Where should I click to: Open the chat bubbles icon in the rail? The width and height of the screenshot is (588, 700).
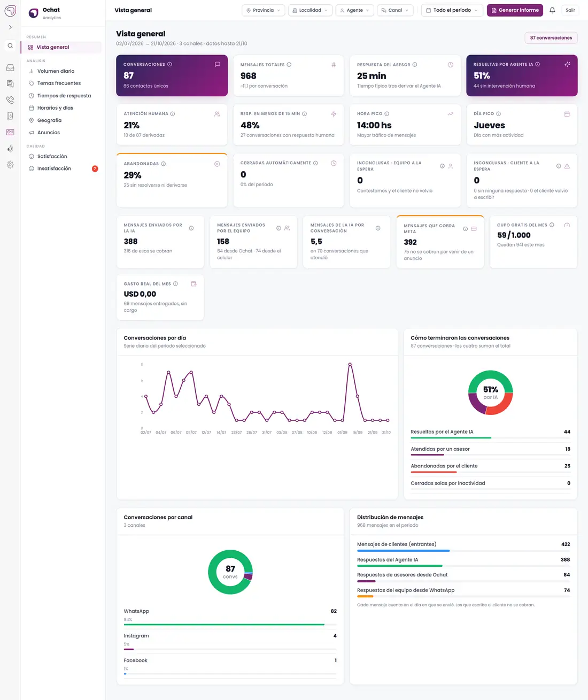(10, 84)
